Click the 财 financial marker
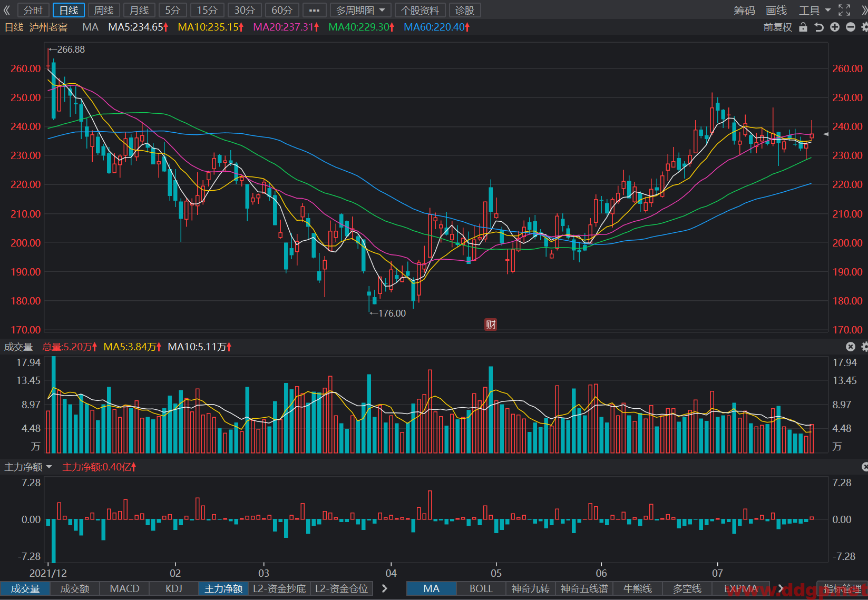The image size is (868, 600). click(x=491, y=324)
